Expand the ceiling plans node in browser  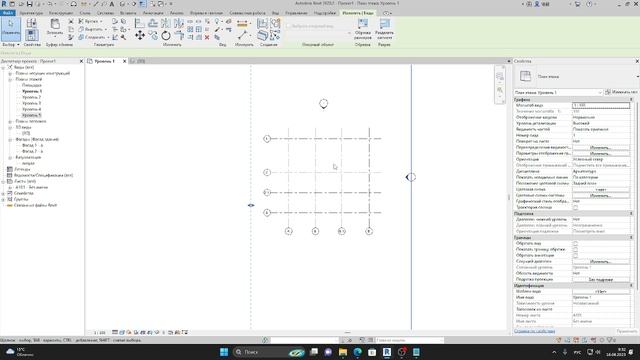tap(10, 121)
